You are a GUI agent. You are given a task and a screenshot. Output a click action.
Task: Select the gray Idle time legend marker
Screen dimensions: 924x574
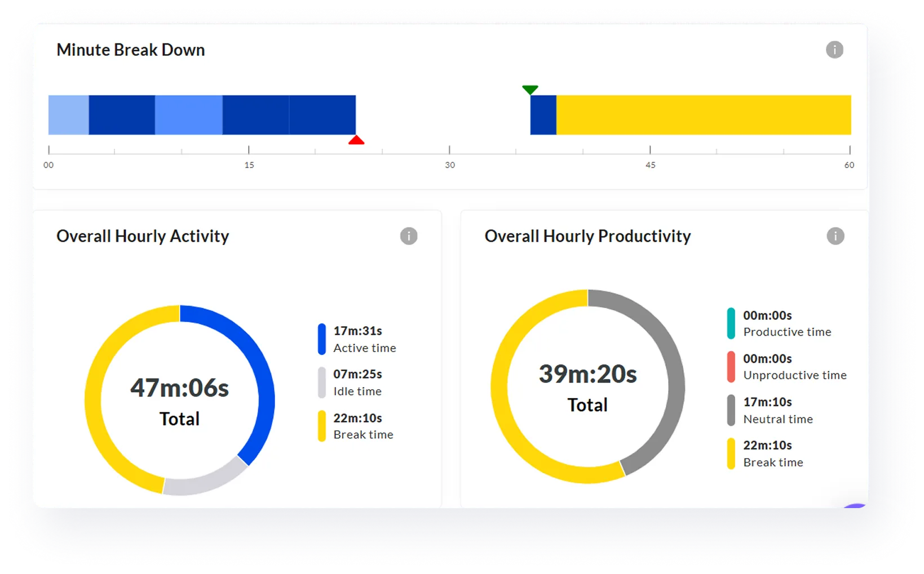coord(322,382)
